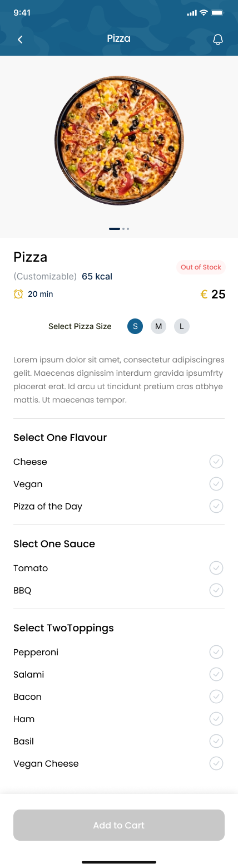
Task: Tap the alarm clock prep-time icon
Action: pyautogui.click(x=18, y=294)
